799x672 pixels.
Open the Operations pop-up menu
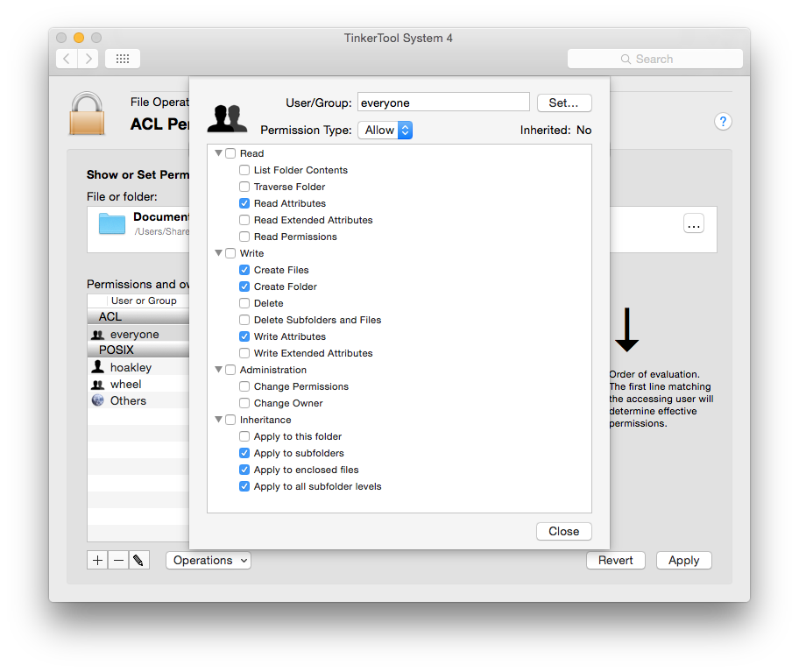(x=209, y=560)
